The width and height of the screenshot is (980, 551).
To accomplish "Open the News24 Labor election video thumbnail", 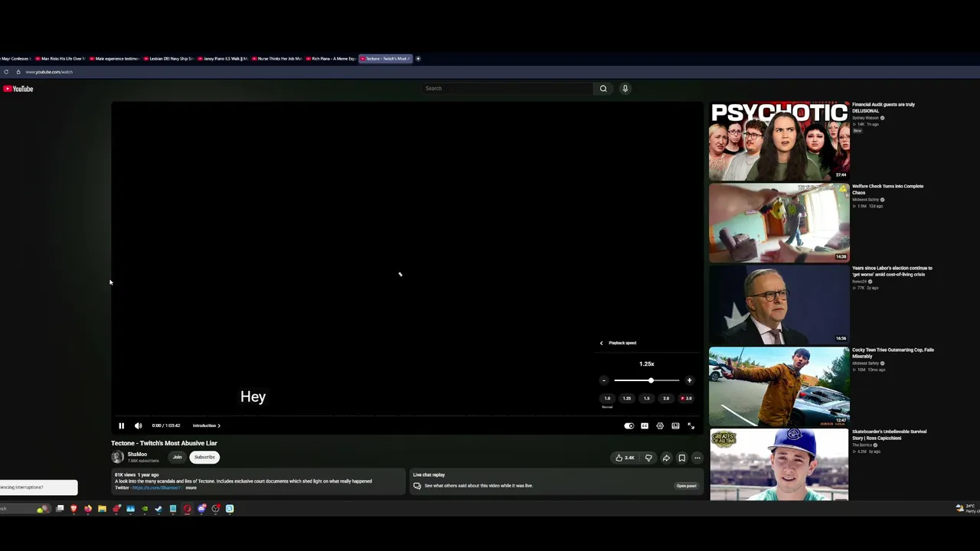I will 779,305.
